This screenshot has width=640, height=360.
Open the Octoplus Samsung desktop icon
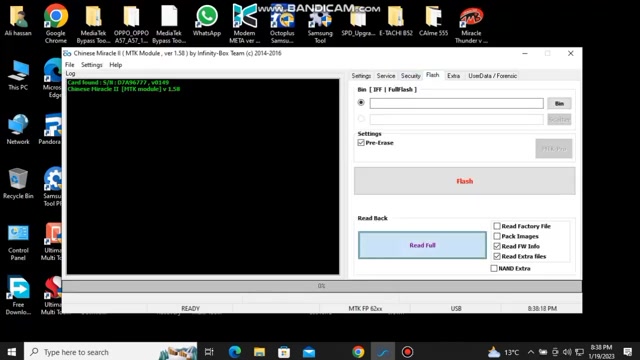click(x=282, y=25)
